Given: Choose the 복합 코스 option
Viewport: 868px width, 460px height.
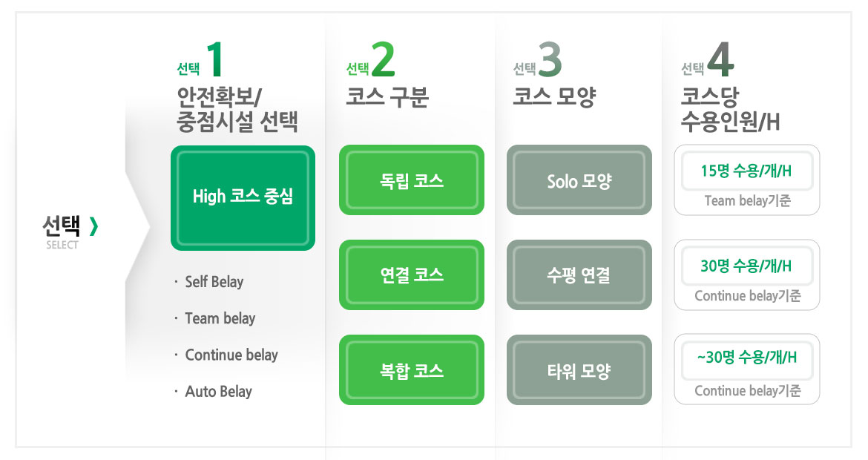Looking at the screenshot, I should tap(411, 369).
